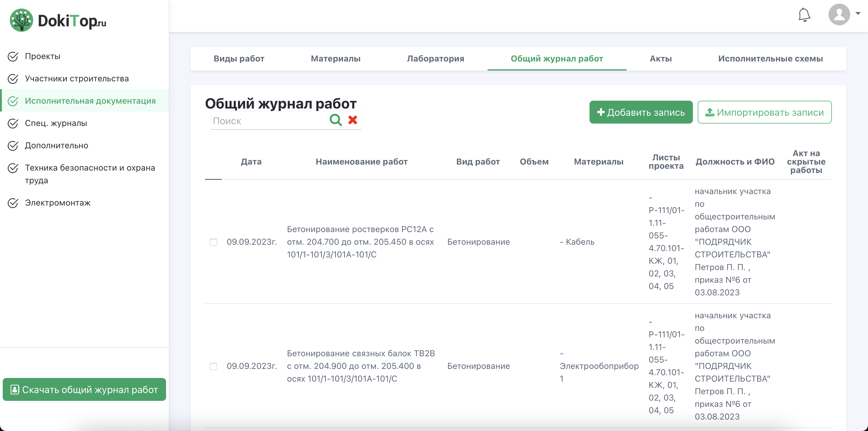Tick the checkbox for Бетонирование связных балок row
The image size is (868, 431).
coord(213,366)
